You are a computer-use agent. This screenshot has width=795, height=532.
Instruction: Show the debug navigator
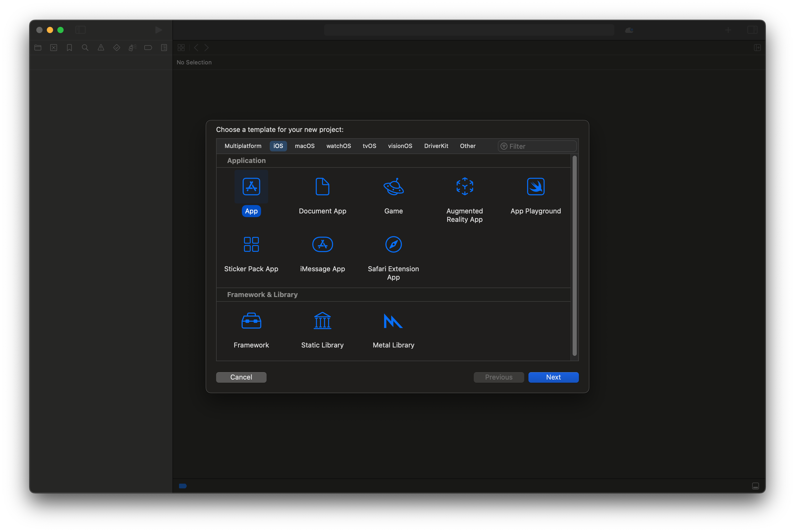point(132,48)
